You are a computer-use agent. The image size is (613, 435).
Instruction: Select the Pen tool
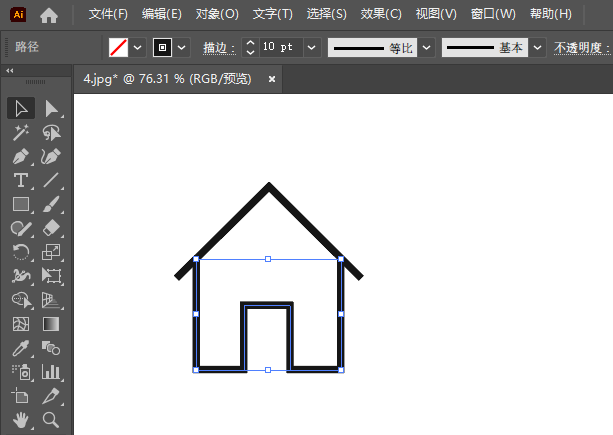tap(21, 156)
